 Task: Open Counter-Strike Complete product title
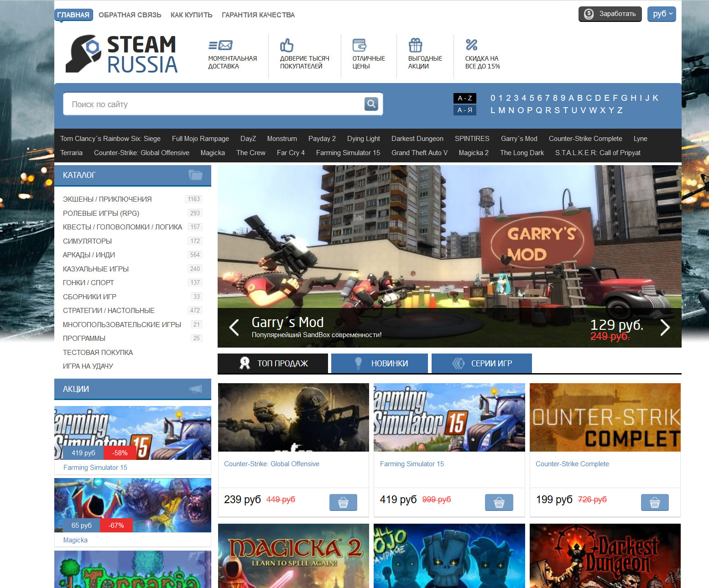tap(572, 464)
